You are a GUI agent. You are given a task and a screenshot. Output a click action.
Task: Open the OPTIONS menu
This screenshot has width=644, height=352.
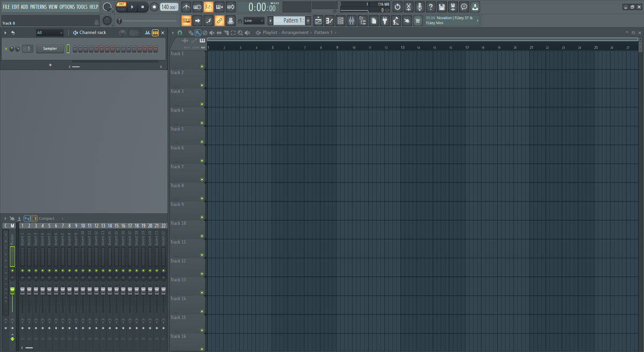[x=67, y=7]
